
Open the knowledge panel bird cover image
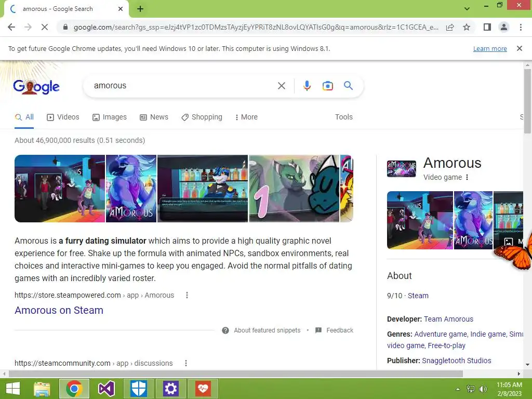473,220
